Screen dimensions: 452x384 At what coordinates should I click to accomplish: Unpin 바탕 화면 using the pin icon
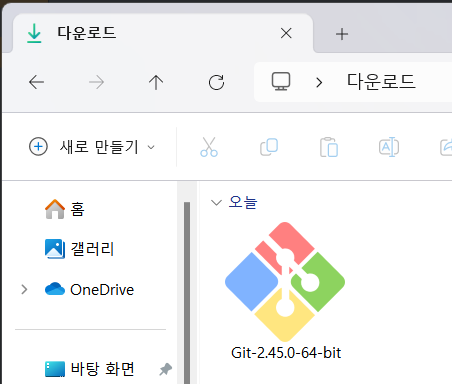[165, 369]
